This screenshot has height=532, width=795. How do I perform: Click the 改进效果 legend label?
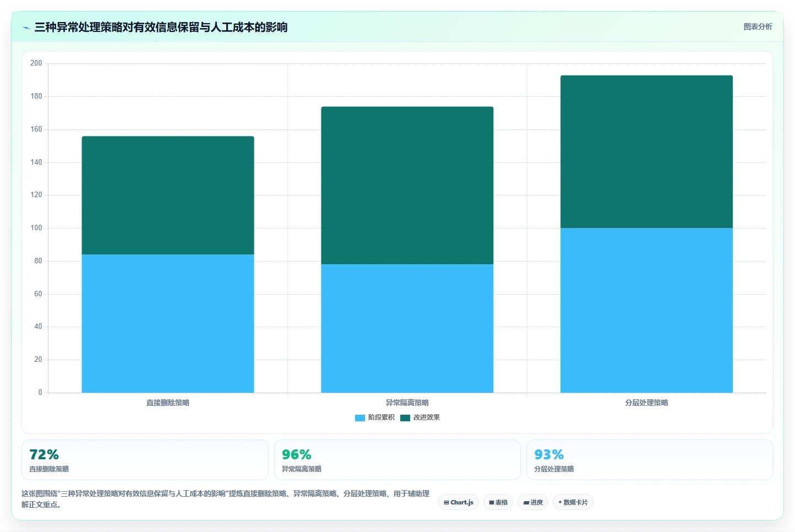click(427, 417)
